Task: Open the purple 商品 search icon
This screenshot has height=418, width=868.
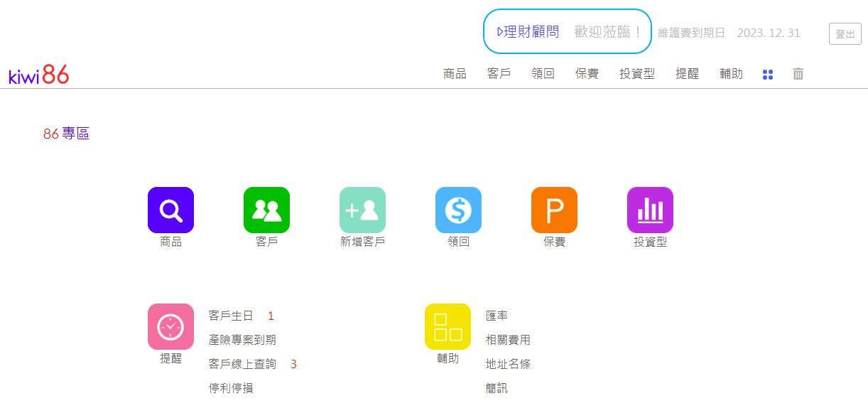Action: coord(170,210)
